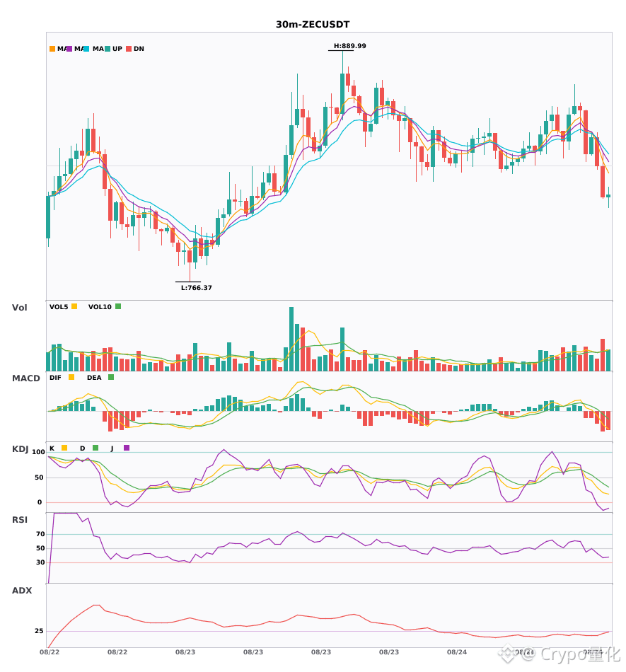Click the KDJ 0 axis label
This screenshot has height=672, width=626.
[x=40, y=502]
